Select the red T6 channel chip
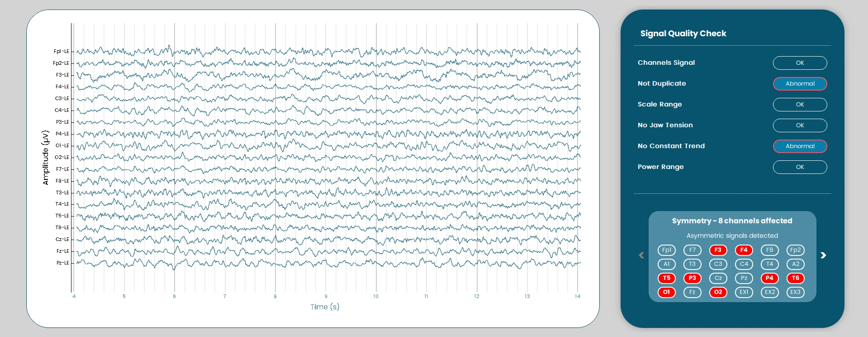 (795, 278)
